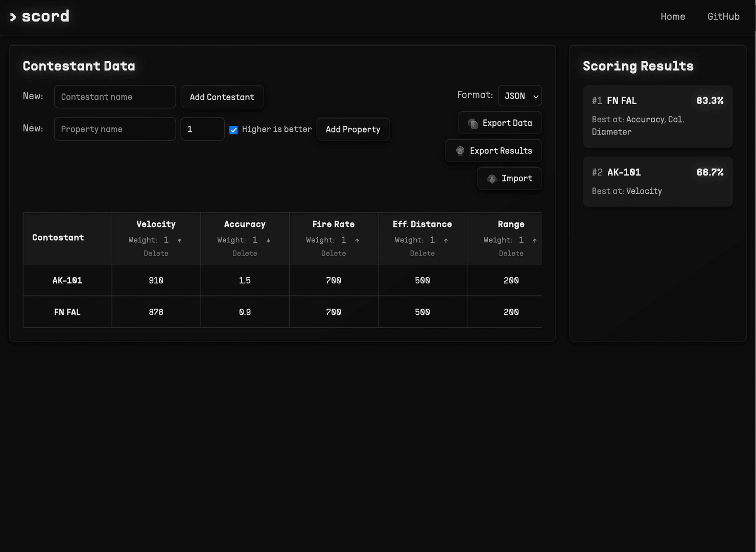756x552 pixels.
Task: Open the Format JSON dropdown
Action: pyautogui.click(x=519, y=96)
